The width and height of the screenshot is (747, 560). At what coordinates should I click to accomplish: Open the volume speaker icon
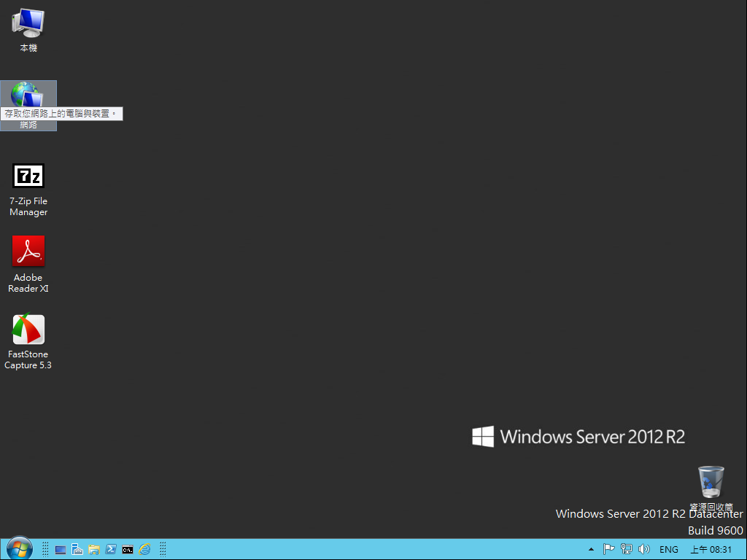click(x=643, y=550)
